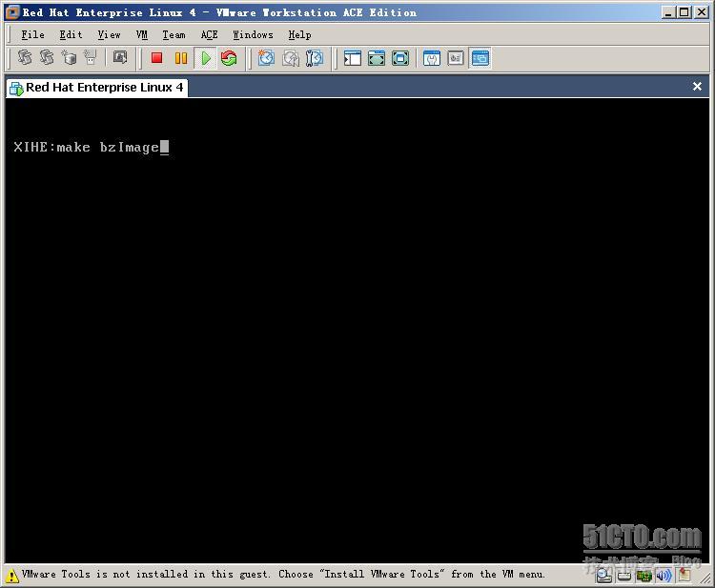Take a snapshot of the VM
Viewport: 715px width, 588px height.
pyautogui.click(x=266, y=58)
